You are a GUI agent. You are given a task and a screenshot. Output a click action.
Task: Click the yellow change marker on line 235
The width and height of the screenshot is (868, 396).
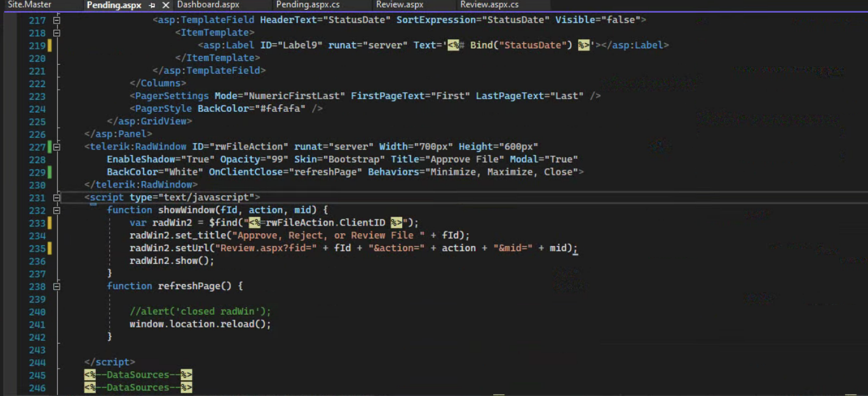[49, 249]
